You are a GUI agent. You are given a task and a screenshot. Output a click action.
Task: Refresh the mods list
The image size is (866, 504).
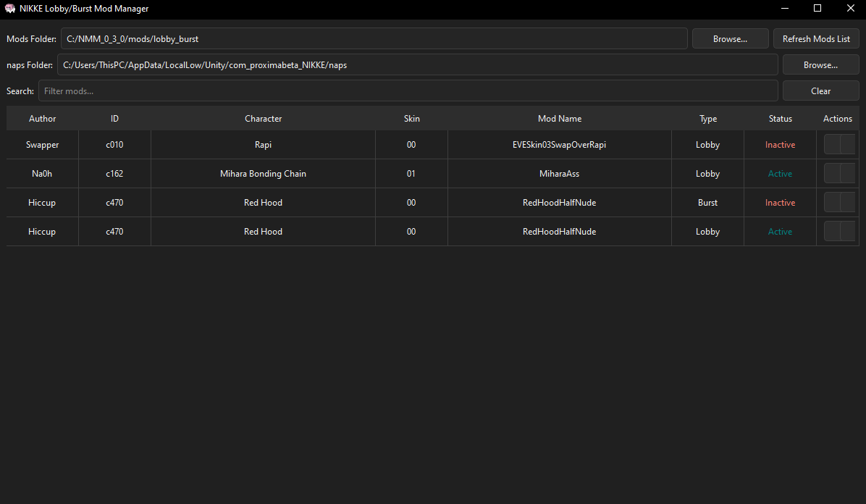point(816,38)
